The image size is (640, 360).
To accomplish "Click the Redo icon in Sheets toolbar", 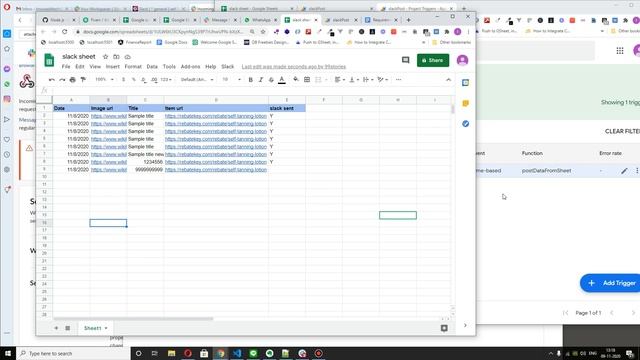I will [62, 80].
